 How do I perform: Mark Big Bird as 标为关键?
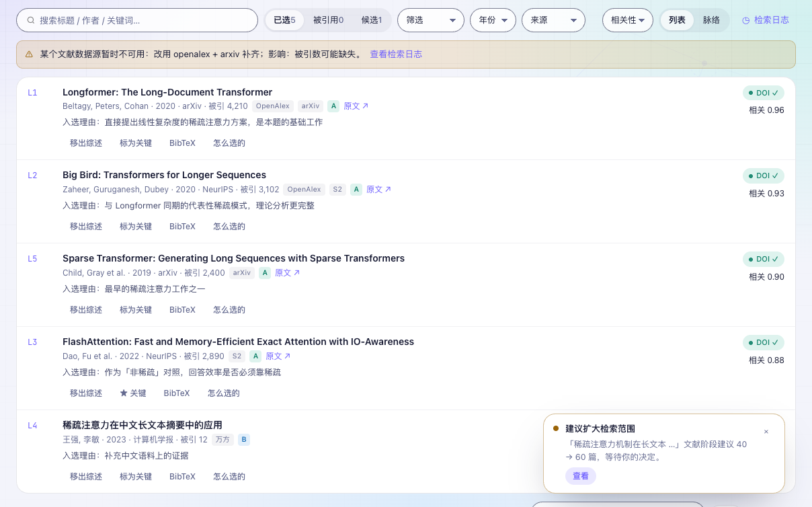pyautogui.click(x=136, y=227)
